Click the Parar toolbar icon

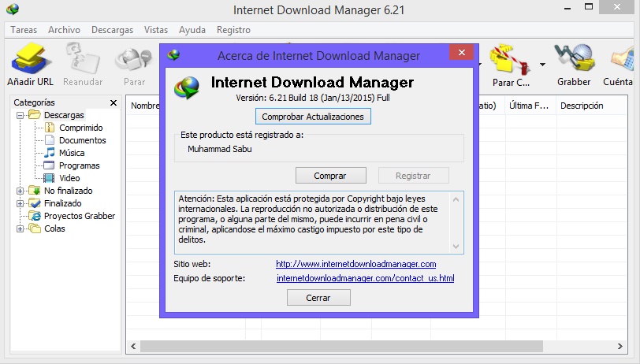pyautogui.click(x=134, y=59)
